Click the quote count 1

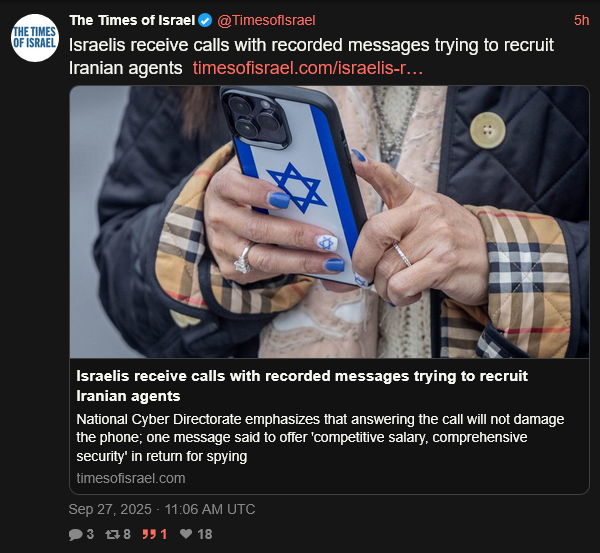(164, 534)
